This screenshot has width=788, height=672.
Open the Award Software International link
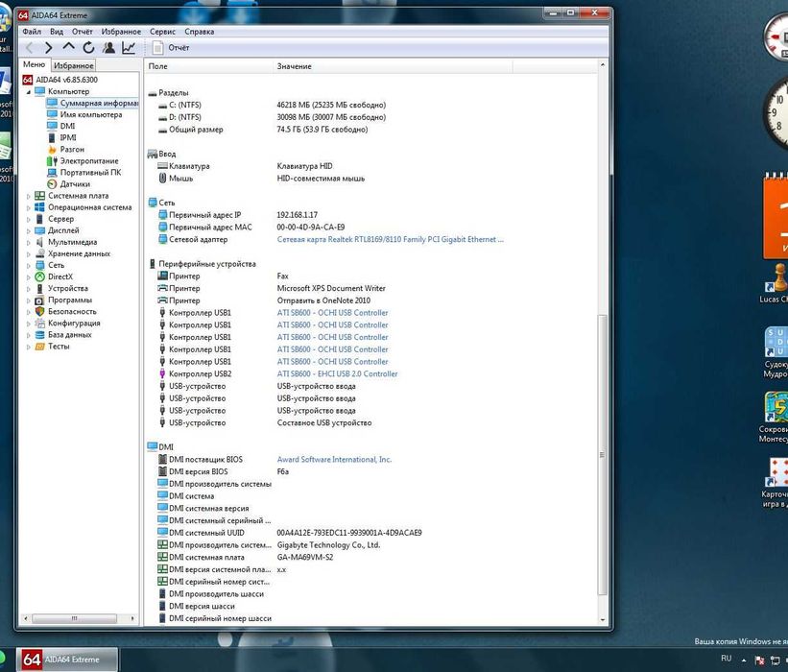pos(334,460)
